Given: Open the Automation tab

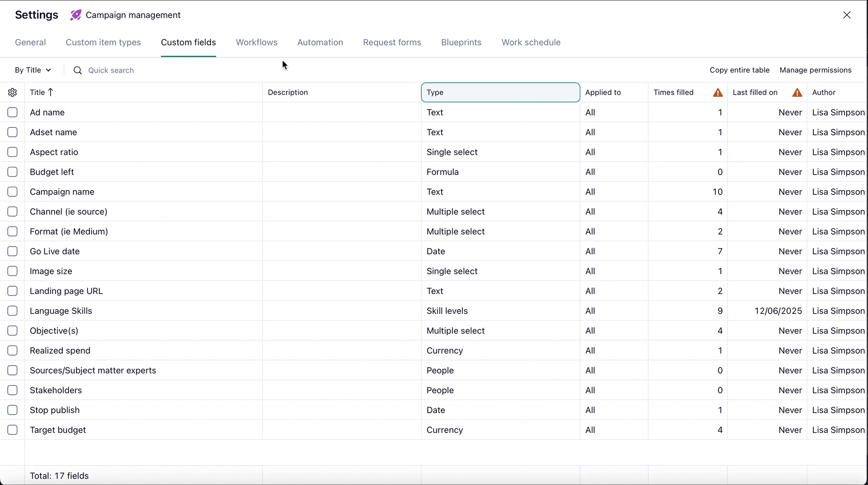Looking at the screenshot, I should (x=320, y=42).
